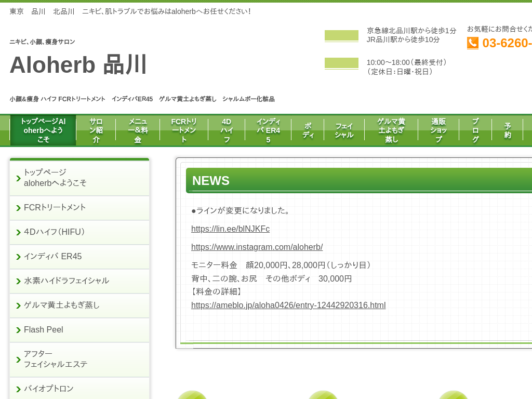Select インディバ ER45 nav bar item

click(x=268, y=130)
